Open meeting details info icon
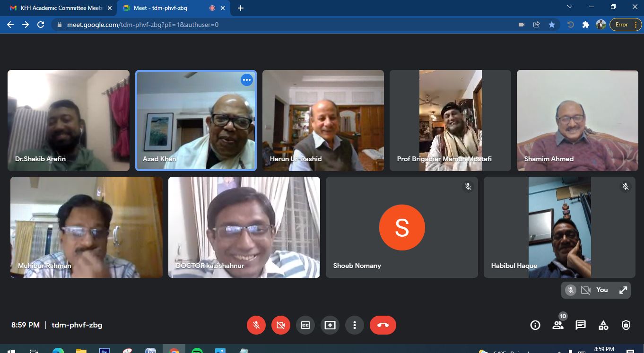644x353 pixels. point(535,325)
